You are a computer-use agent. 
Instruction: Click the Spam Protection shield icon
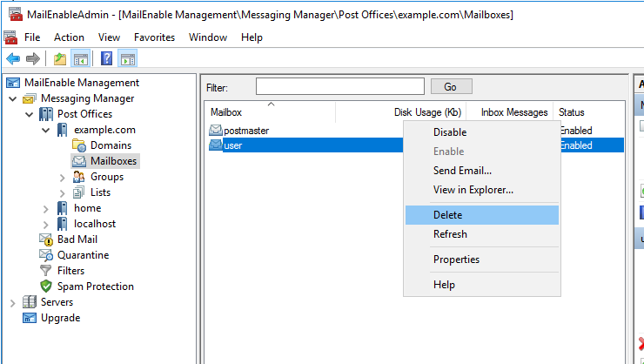click(x=46, y=286)
